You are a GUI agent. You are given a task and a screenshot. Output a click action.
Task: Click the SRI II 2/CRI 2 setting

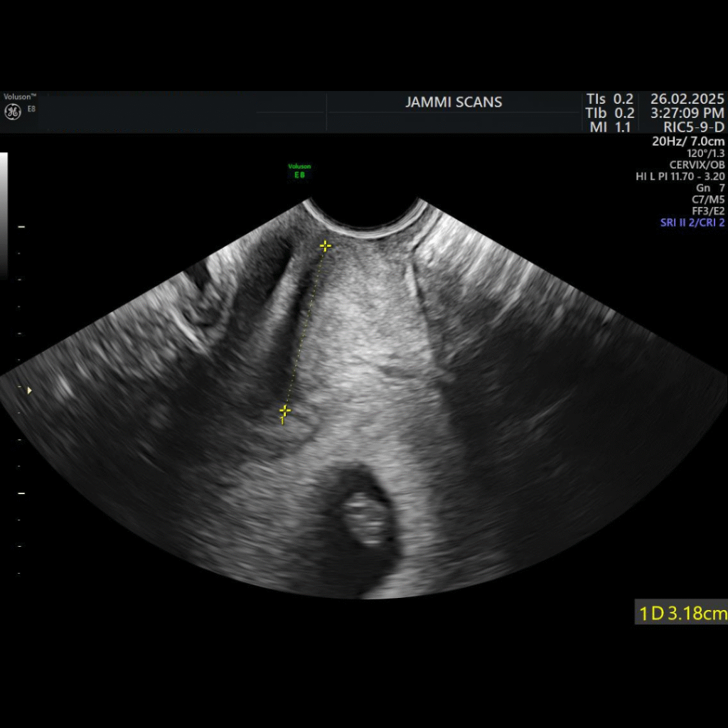692,223
